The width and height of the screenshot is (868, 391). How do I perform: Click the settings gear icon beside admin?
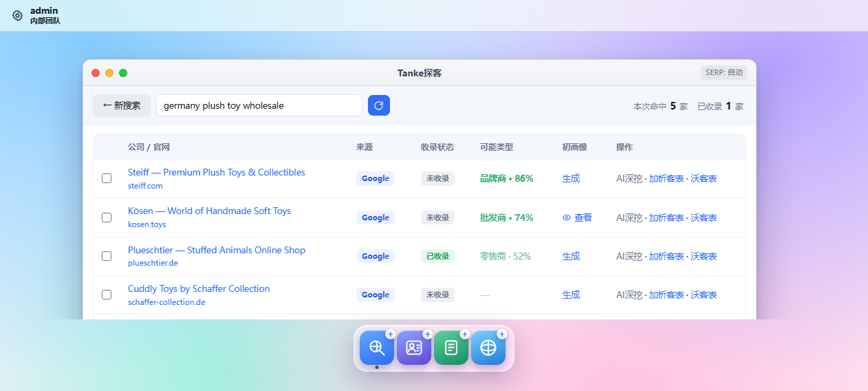[18, 15]
